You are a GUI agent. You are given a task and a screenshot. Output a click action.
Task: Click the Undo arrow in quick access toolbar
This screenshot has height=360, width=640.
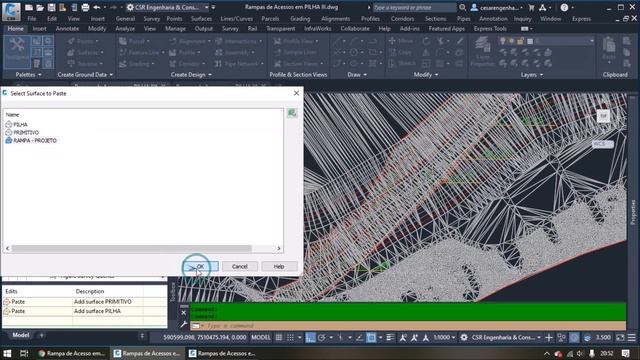coord(97,7)
